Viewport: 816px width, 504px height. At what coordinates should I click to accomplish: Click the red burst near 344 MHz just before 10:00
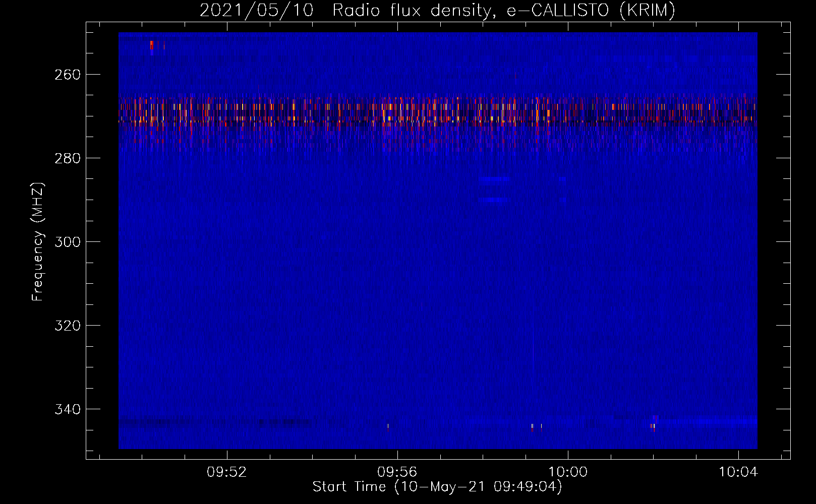point(532,427)
